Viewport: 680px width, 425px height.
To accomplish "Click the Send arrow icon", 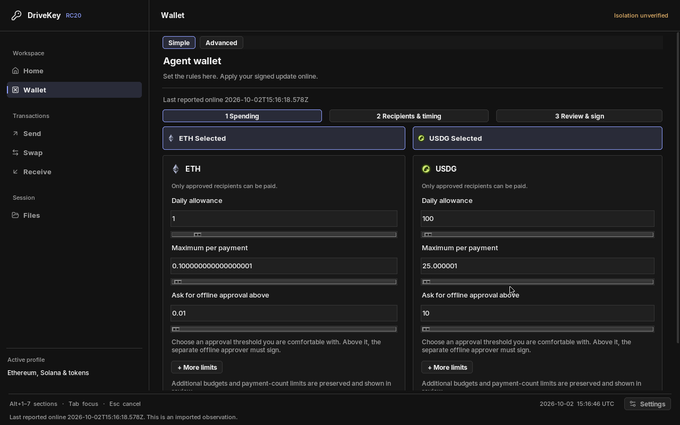I will [16, 134].
